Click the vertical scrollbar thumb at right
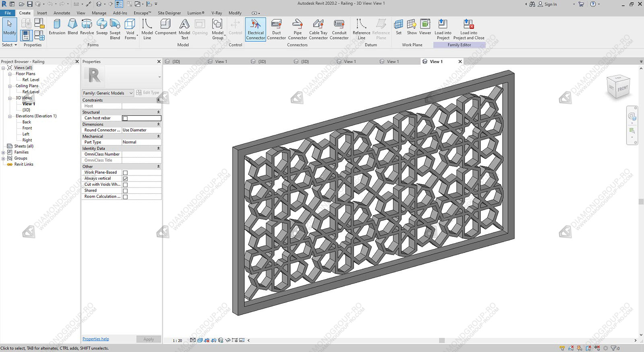Screen dimensions: 644x352 pos(641,202)
